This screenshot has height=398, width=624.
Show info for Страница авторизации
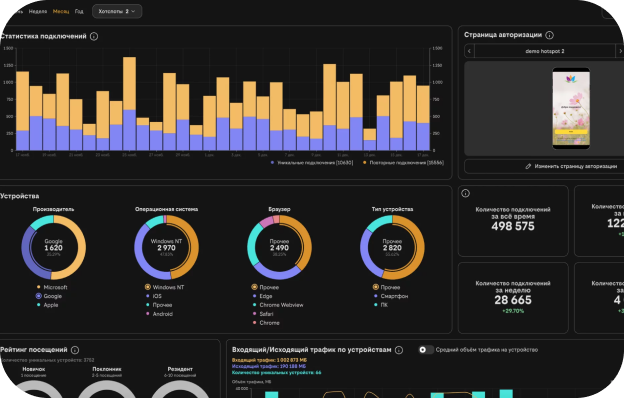click(x=550, y=35)
